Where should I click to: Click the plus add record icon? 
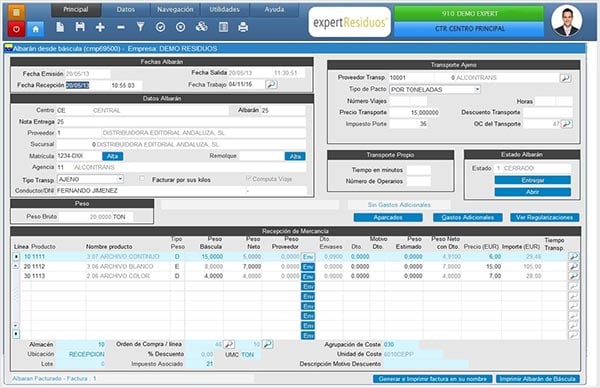tap(100, 27)
